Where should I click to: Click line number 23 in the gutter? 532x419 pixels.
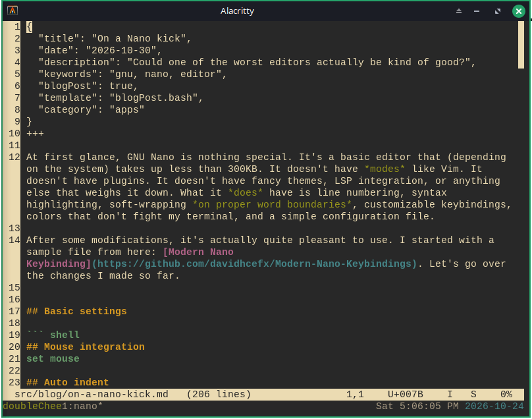coord(14,383)
